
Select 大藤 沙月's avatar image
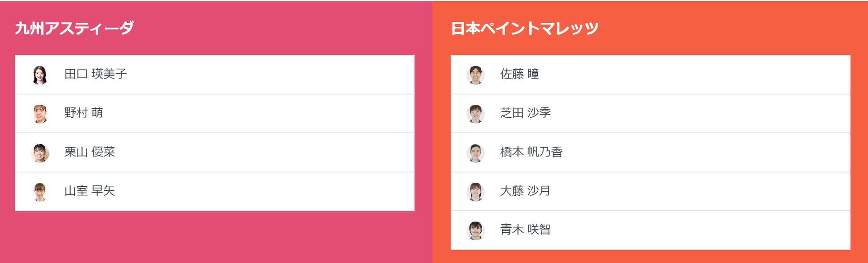click(475, 192)
